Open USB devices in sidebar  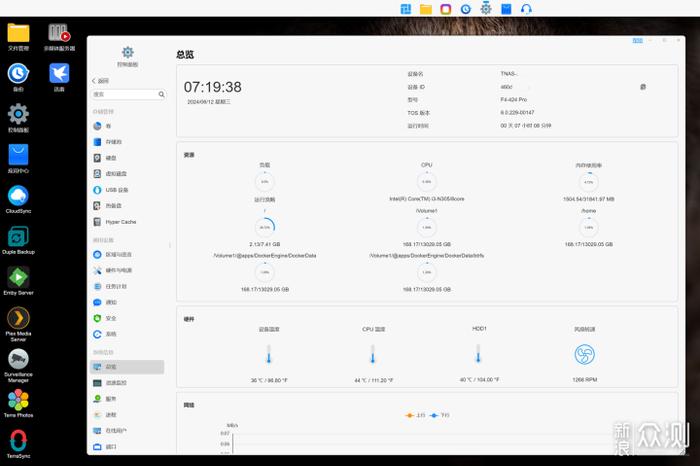(128, 190)
